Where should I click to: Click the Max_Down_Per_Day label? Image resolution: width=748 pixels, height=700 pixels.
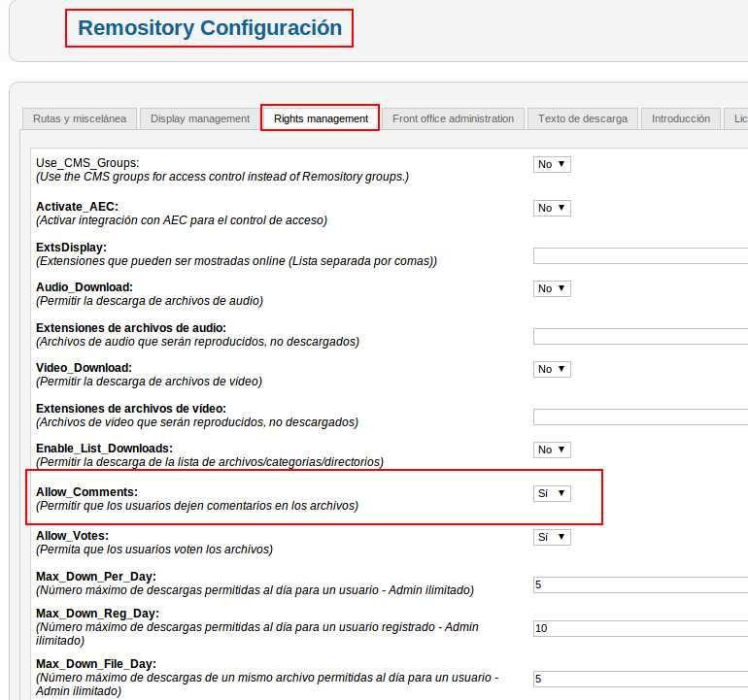[96, 576]
